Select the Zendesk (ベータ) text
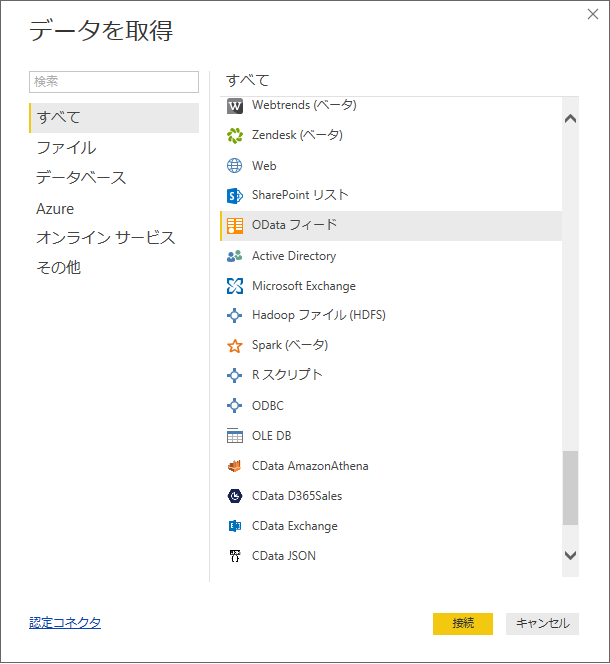 coord(297,135)
